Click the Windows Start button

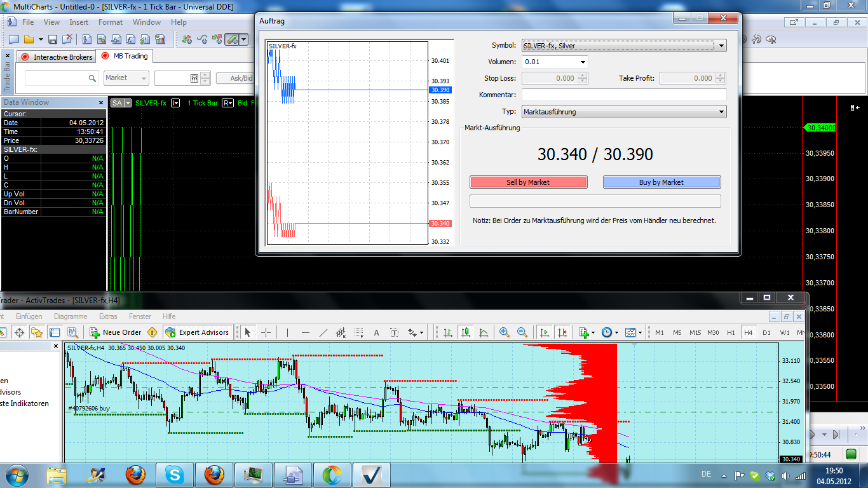[x=16, y=475]
